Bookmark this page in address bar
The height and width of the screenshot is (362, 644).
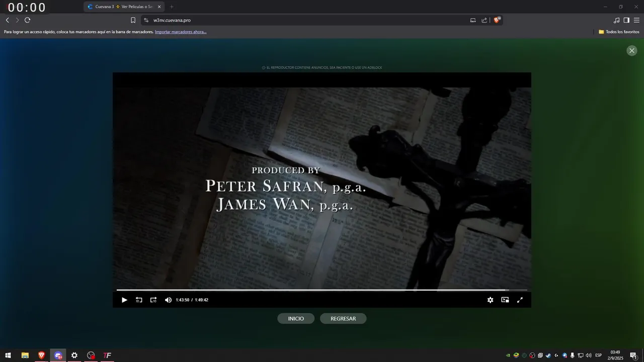[133, 20]
